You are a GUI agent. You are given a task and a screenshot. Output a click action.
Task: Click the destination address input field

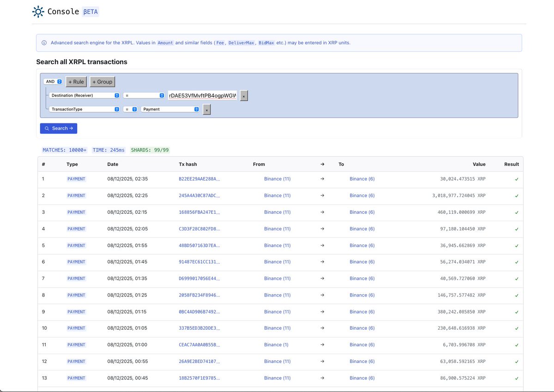203,96
